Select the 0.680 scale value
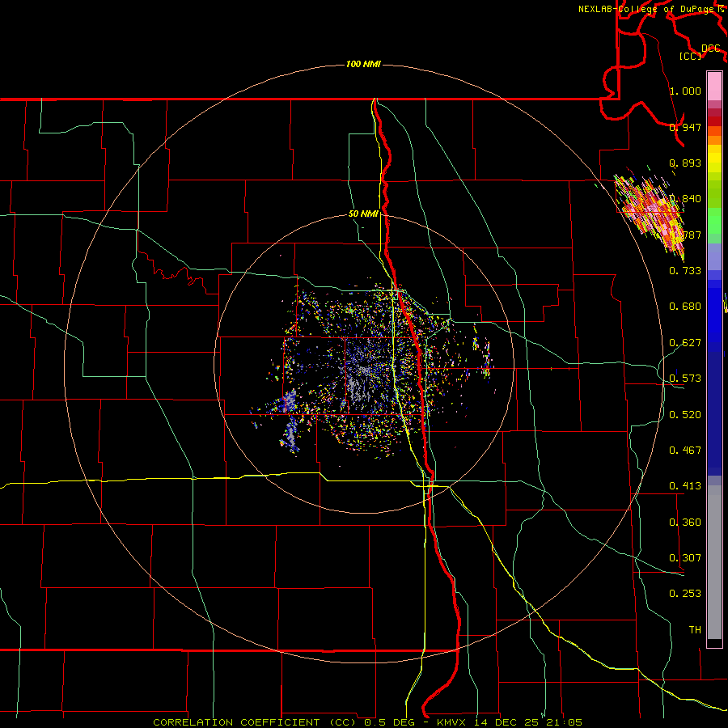The image size is (728, 728). [685, 306]
